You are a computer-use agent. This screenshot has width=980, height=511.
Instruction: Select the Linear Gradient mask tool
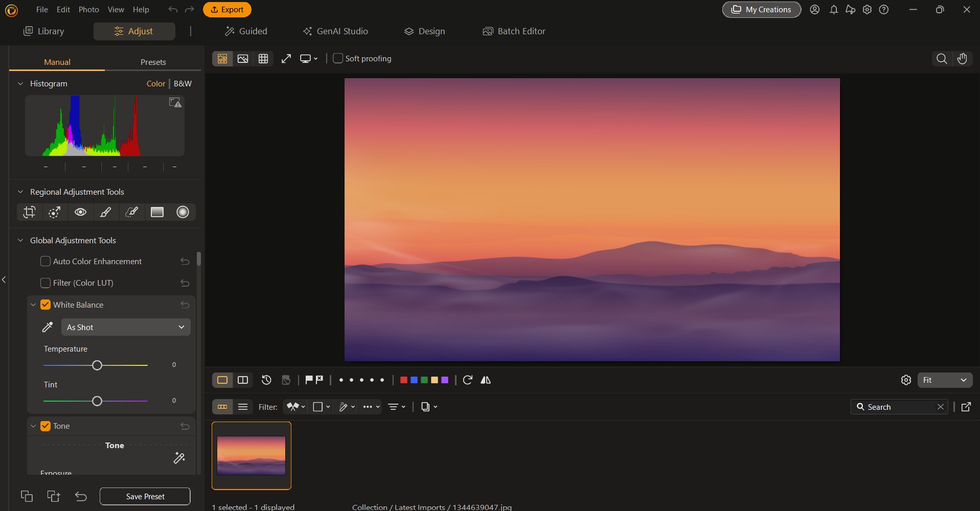(x=157, y=212)
